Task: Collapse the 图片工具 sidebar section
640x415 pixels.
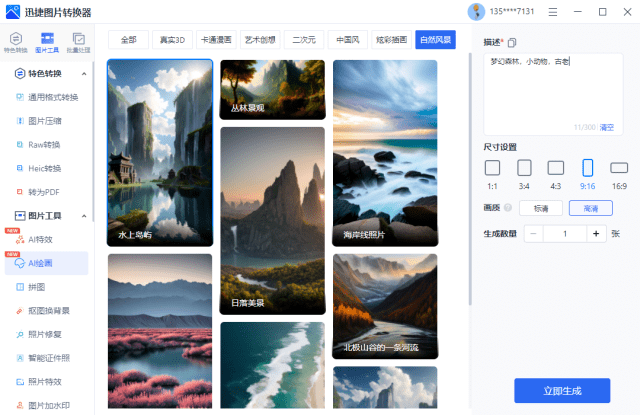Action: pos(82,216)
